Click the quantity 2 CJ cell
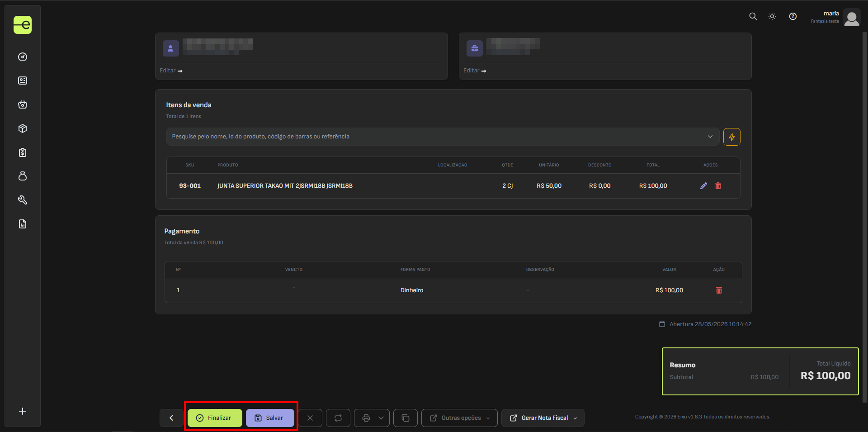The image size is (868, 432). coord(508,186)
